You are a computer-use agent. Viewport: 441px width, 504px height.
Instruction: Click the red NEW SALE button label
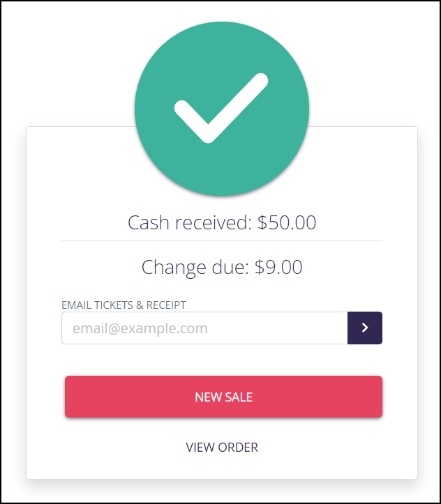point(223,397)
